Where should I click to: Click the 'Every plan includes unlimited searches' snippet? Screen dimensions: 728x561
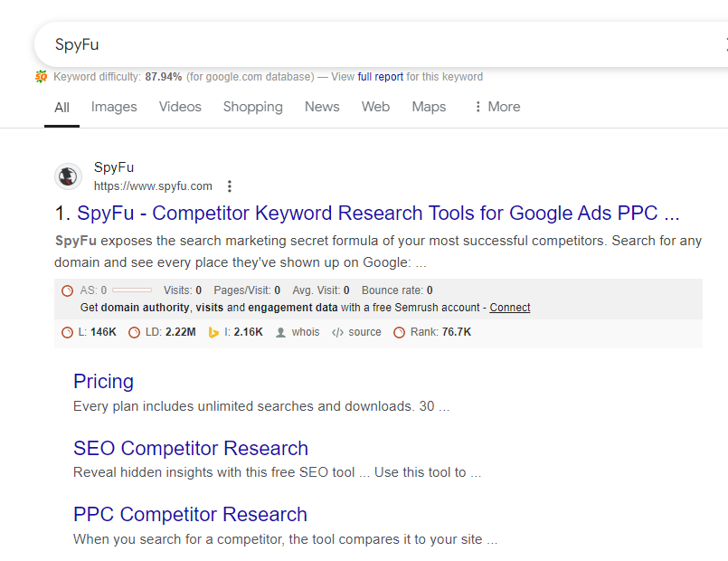261,406
